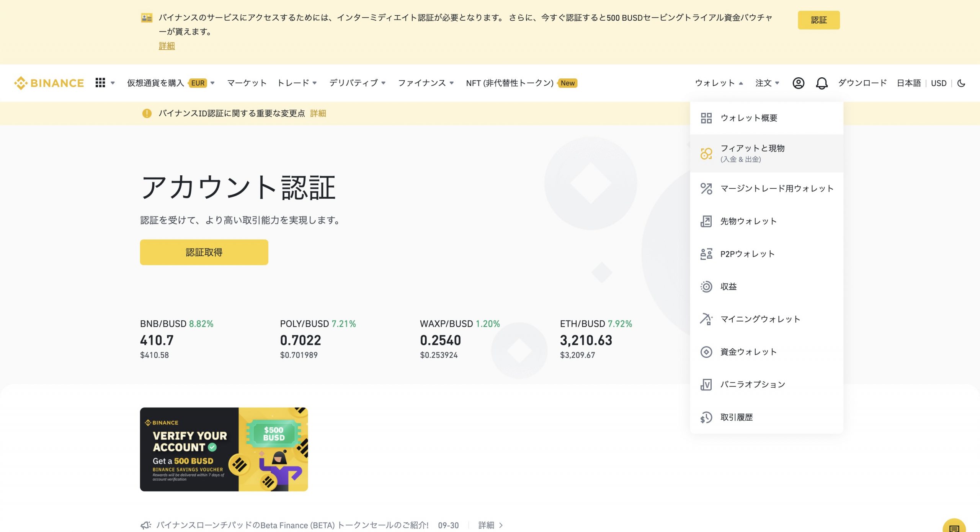The width and height of the screenshot is (980, 532).
Task: Click the 認証取得 verification button
Action: point(204,252)
